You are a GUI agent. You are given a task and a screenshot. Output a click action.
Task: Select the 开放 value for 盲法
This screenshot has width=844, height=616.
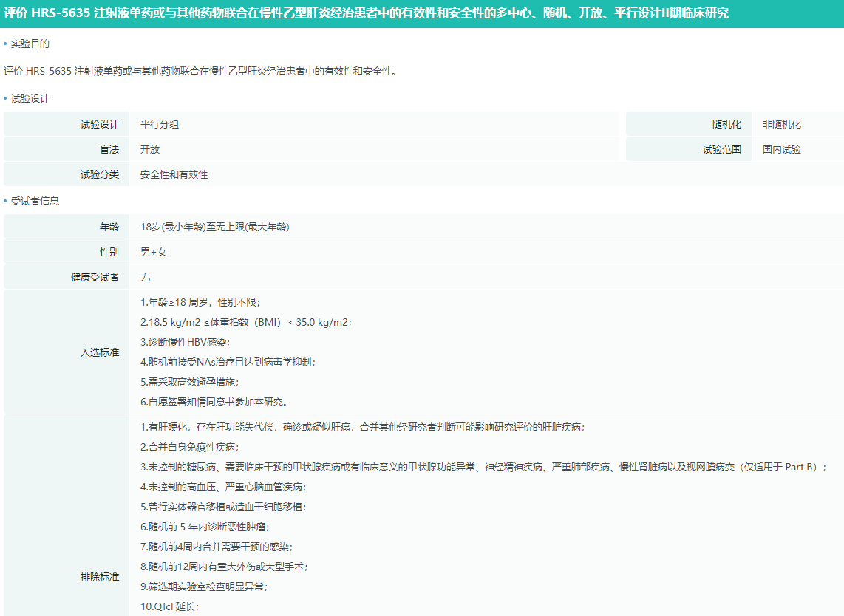coord(150,149)
